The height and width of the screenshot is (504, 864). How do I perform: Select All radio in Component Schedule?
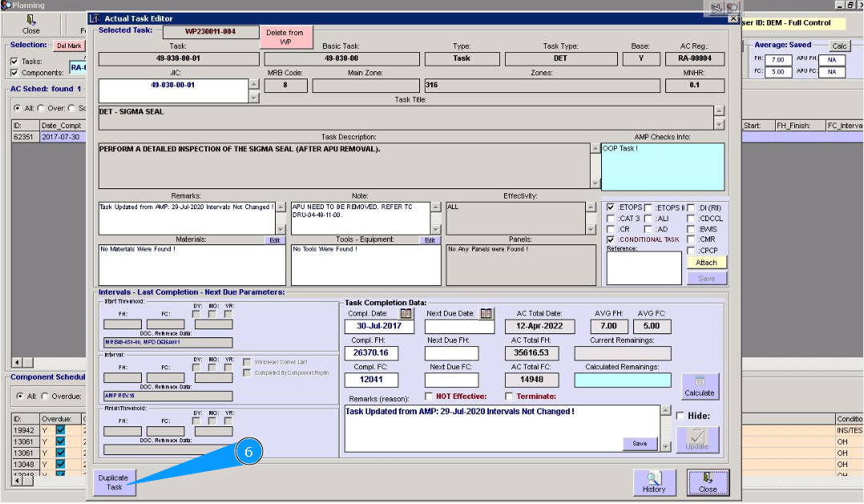20,396
